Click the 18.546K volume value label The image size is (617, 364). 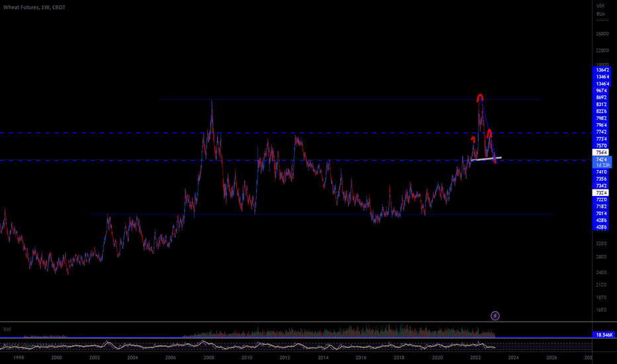[604, 335]
